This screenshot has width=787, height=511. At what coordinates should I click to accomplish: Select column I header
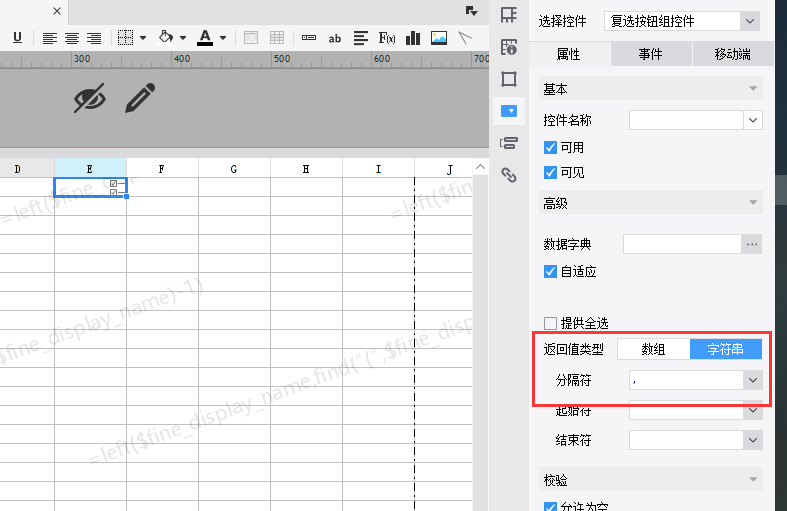click(378, 169)
